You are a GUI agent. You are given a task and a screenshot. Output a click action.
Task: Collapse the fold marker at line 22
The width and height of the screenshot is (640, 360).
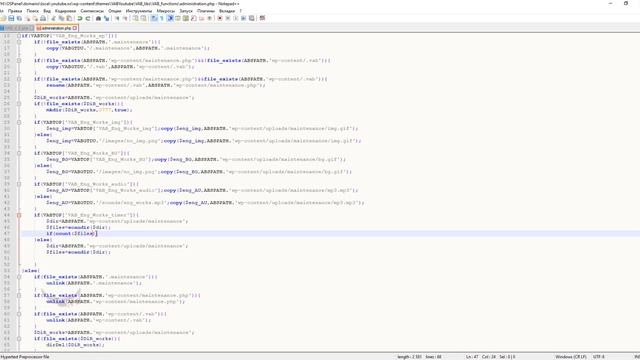tap(19, 79)
